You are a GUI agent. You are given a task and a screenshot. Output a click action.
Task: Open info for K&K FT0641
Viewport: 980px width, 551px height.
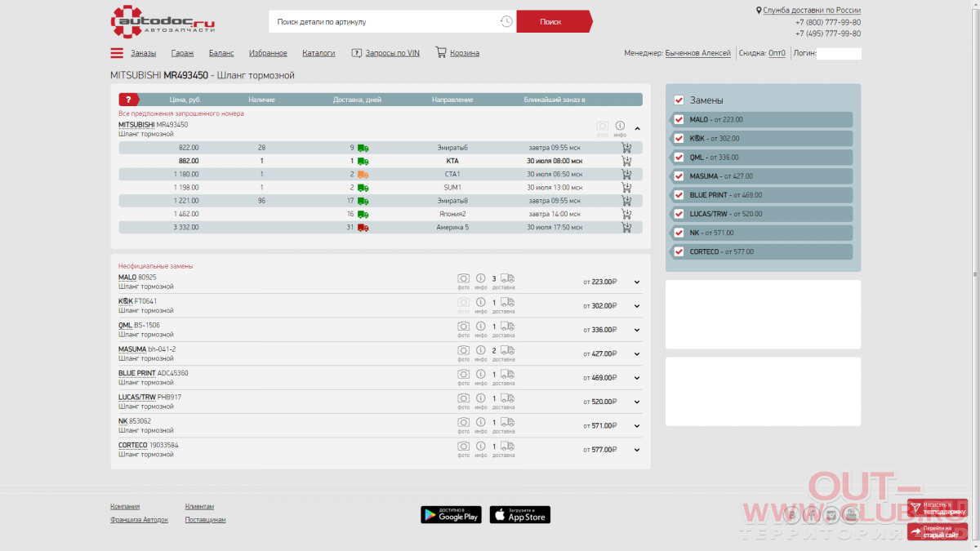[x=481, y=303]
